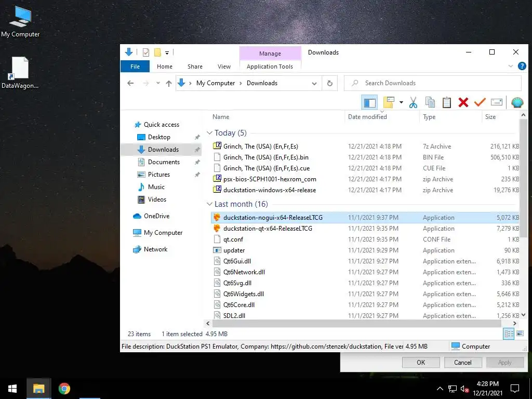Open Properties via orange checkmark icon

point(480,102)
